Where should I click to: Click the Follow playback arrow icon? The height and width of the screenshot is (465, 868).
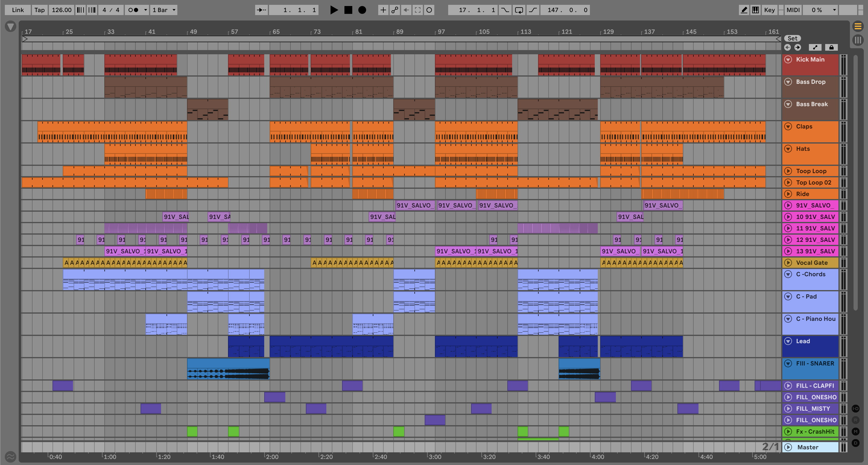pyautogui.click(x=262, y=10)
